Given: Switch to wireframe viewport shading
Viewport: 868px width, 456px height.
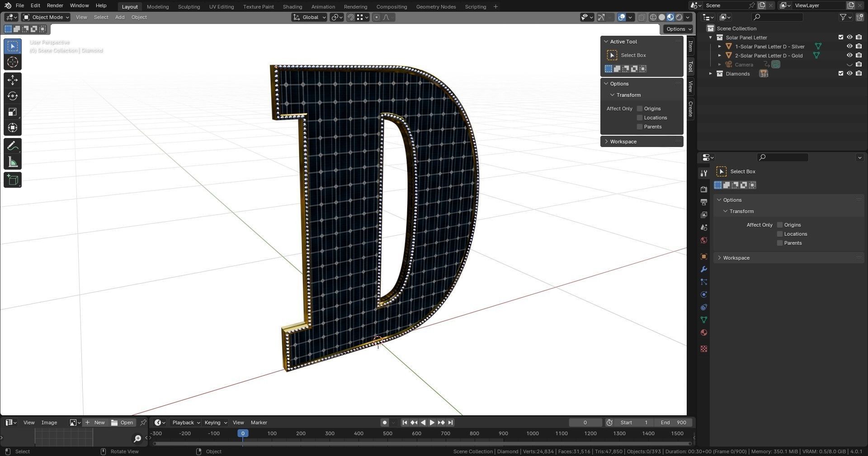Looking at the screenshot, I should (653, 17).
